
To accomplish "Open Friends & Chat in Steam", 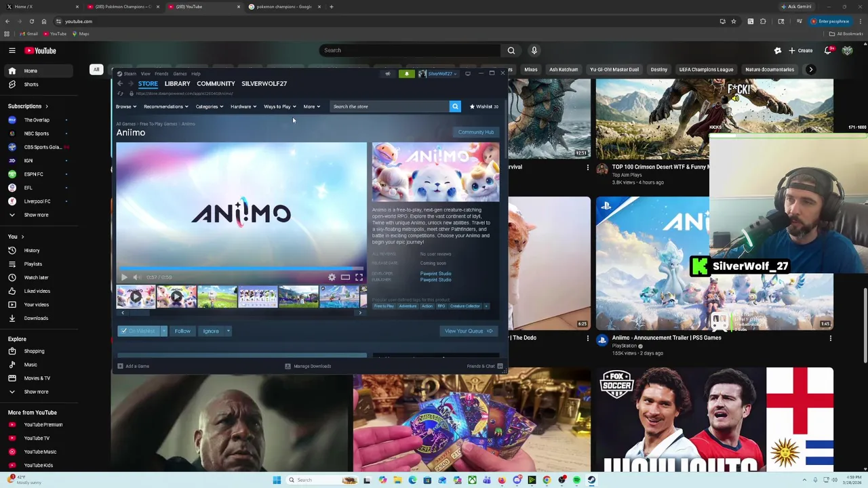I will 485,366.
